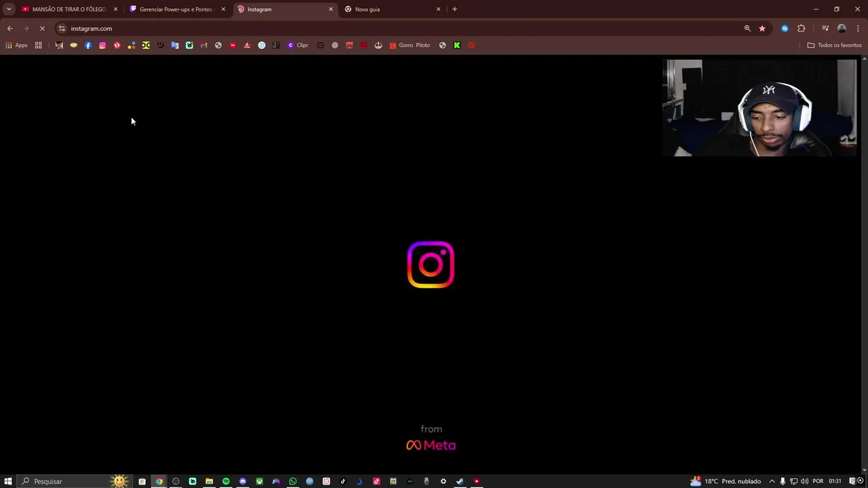Open the notification center icon
Screen dimensions: 868x488
[x=852, y=481]
